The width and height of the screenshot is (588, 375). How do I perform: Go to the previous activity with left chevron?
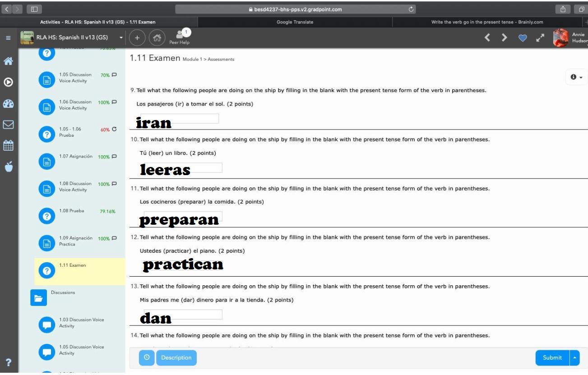(x=487, y=38)
